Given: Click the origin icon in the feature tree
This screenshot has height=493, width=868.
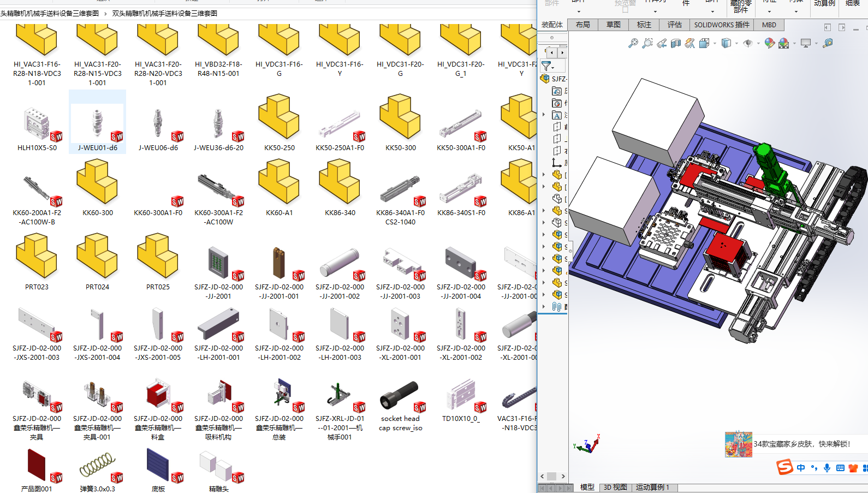Looking at the screenshot, I should [x=557, y=163].
